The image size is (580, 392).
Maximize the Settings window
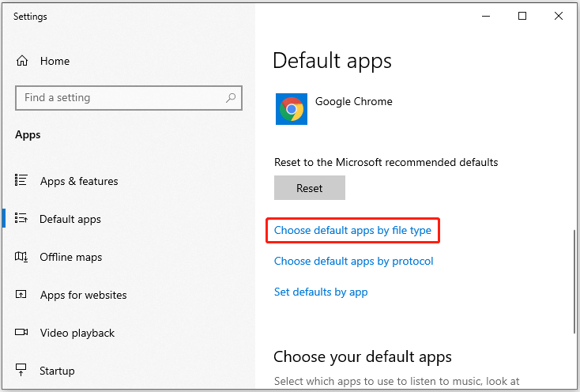522,16
